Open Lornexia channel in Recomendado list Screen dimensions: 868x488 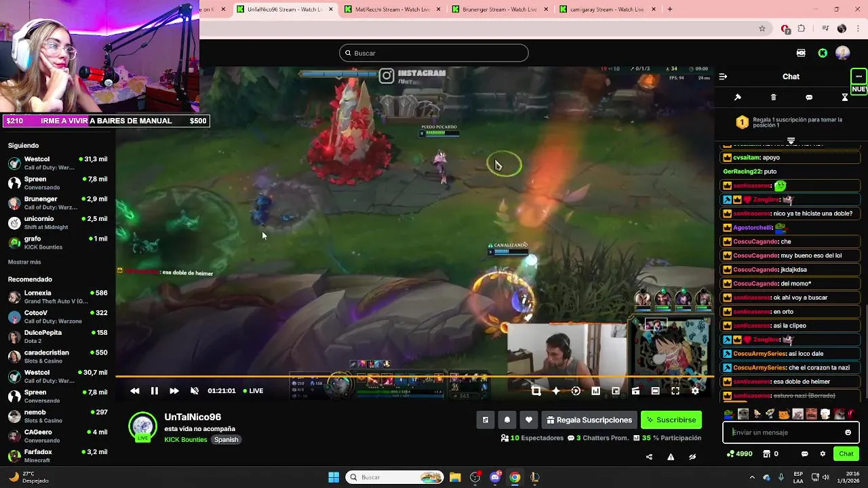tap(58, 297)
